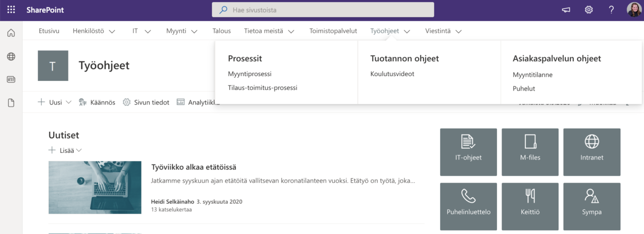This screenshot has height=234, width=644.
Task: Open the Koulutusvideot link
Action: 392,74
